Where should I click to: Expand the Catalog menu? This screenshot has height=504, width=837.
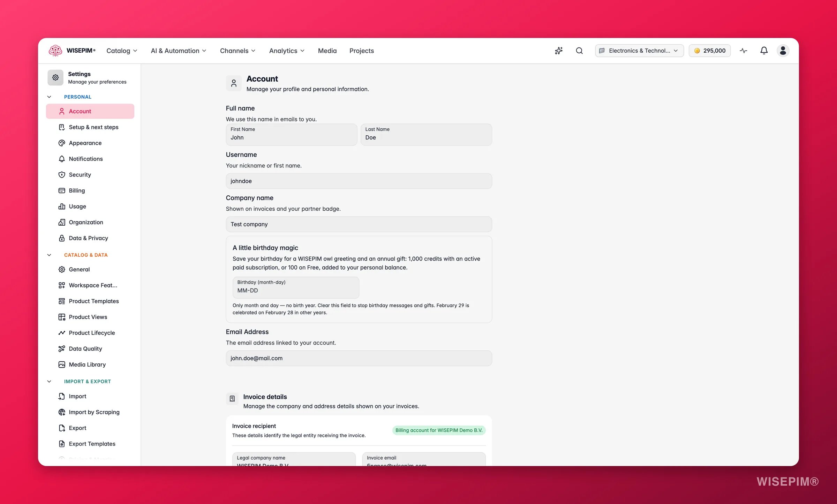pos(122,51)
